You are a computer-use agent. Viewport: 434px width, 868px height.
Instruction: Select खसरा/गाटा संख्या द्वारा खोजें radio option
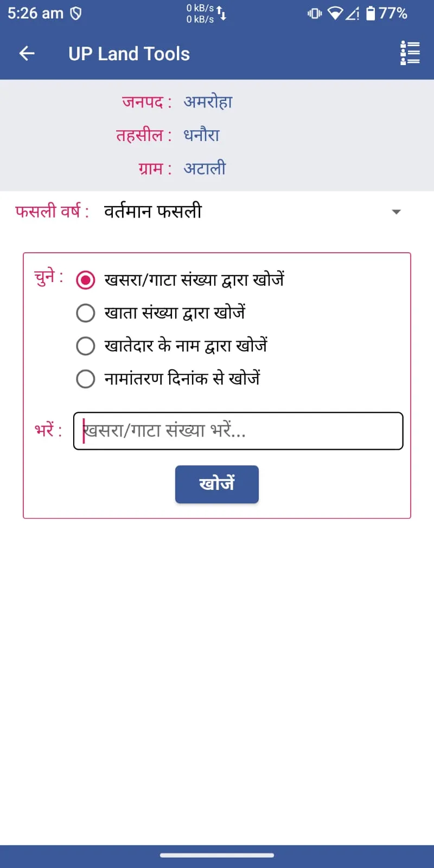(x=86, y=280)
